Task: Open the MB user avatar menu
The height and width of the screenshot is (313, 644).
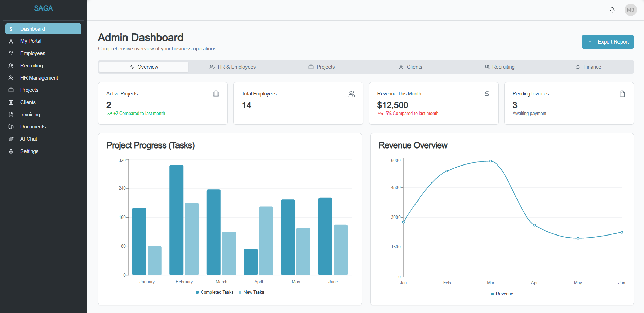Action: point(630,10)
